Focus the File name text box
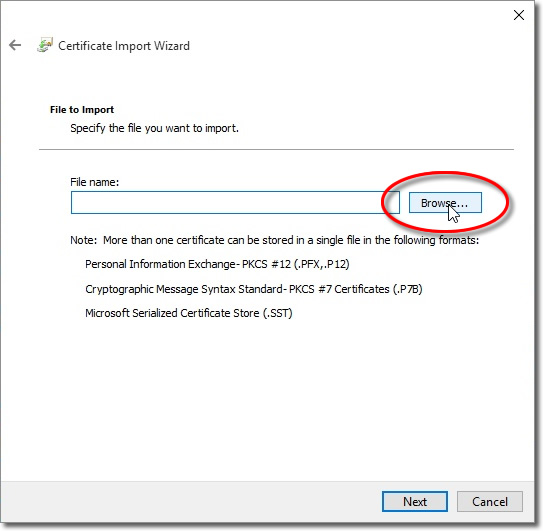This screenshot has height=531, width=543. click(235, 202)
